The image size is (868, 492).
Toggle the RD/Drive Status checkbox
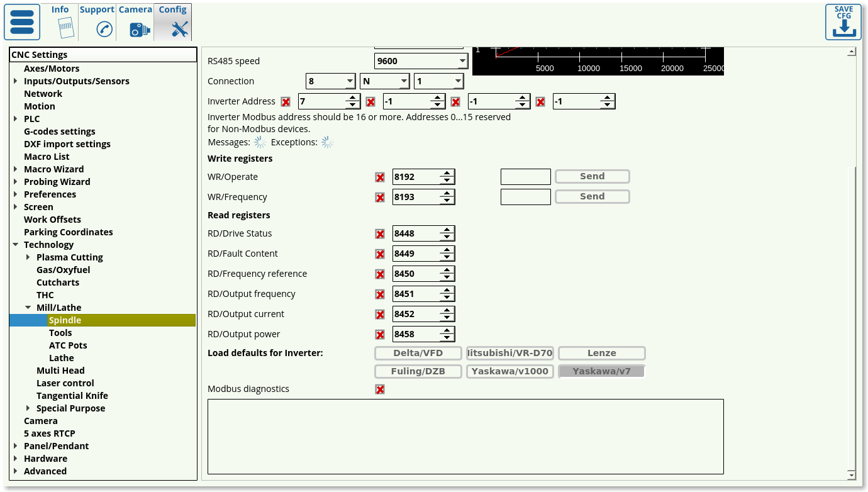[x=380, y=234]
